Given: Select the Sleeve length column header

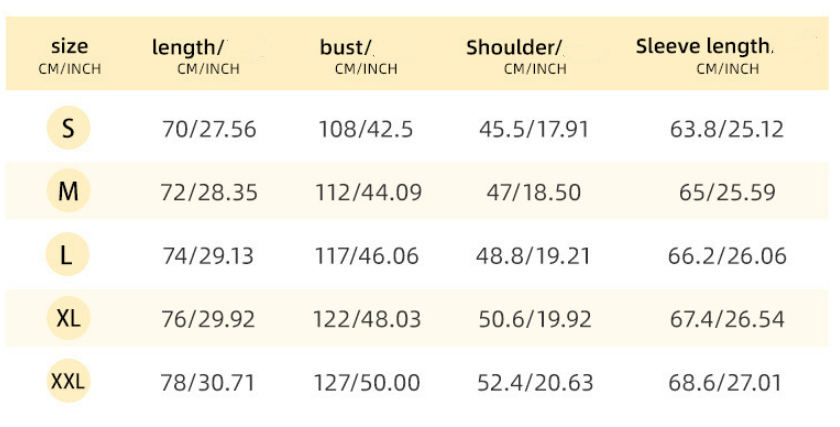Looking at the screenshot, I should click(x=705, y=56).
